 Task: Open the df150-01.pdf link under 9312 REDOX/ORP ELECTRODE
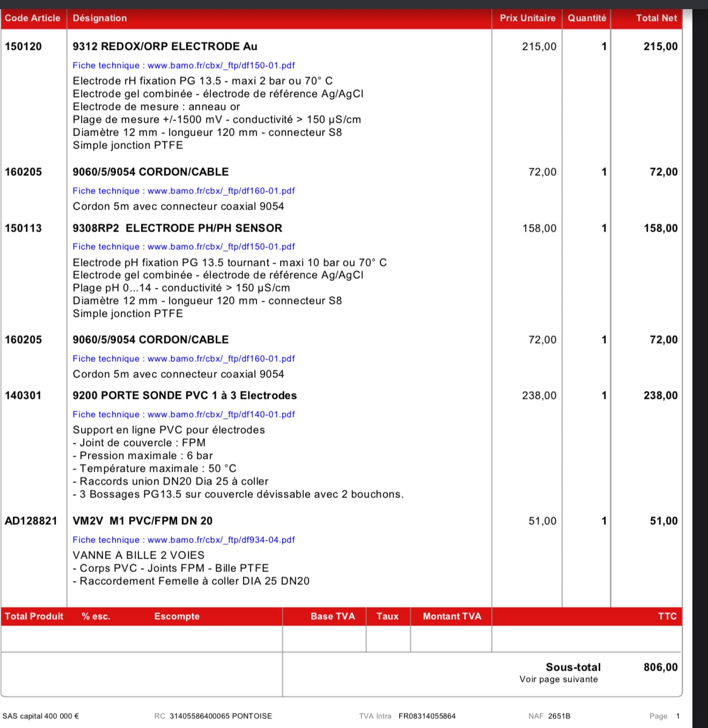[221, 65]
